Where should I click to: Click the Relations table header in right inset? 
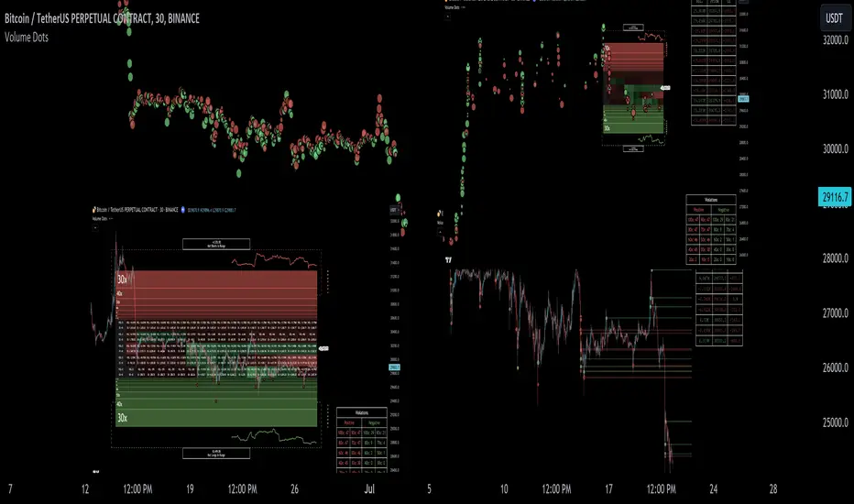(x=712, y=199)
